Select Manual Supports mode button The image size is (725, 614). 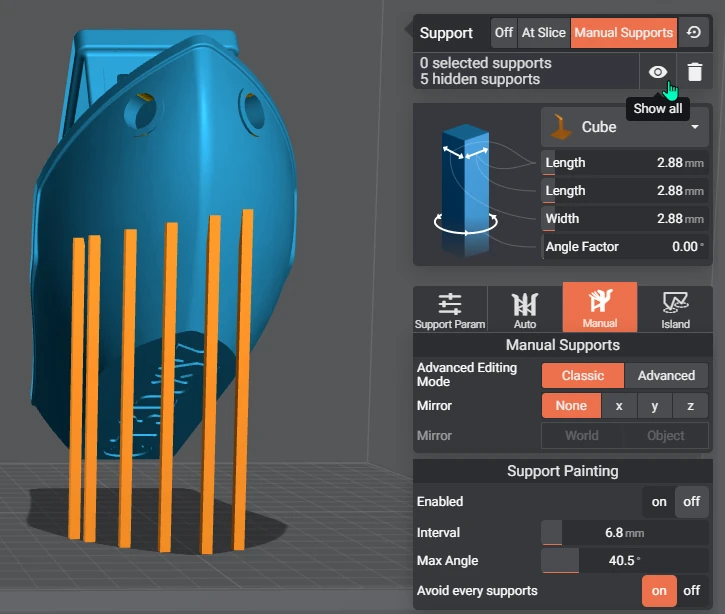tap(624, 33)
